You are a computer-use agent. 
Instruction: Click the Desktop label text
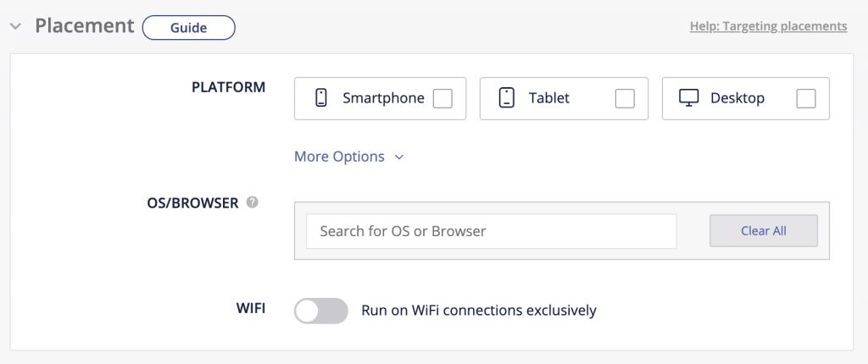pyautogui.click(x=737, y=98)
